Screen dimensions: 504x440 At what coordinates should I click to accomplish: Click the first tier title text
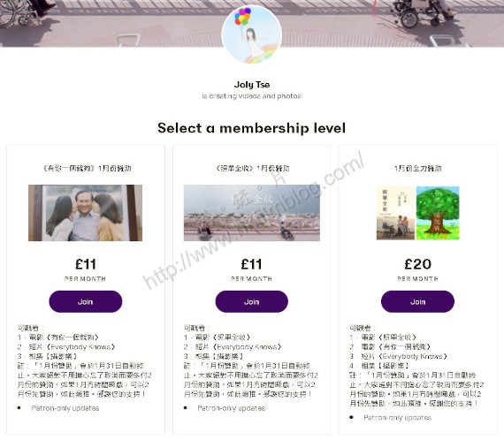click(x=87, y=168)
